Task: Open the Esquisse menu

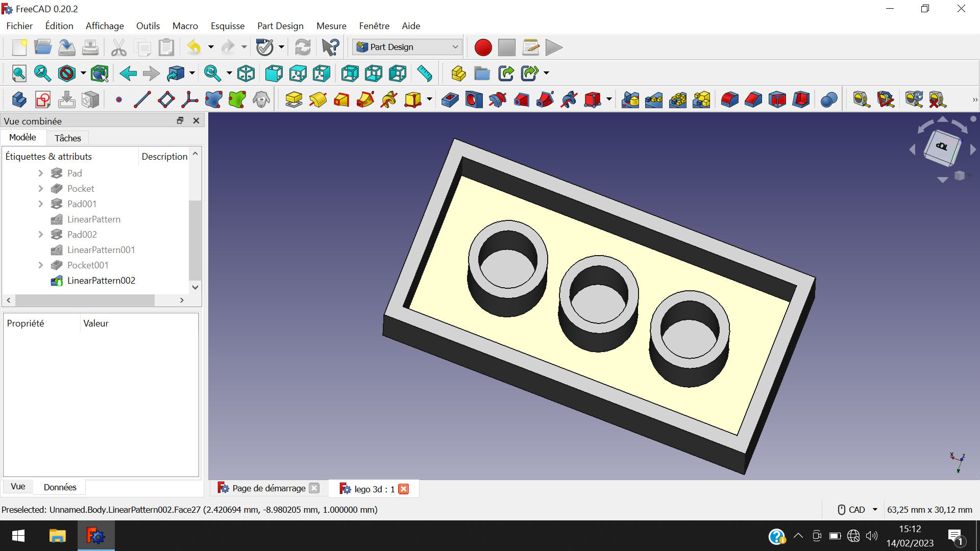Action: click(x=228, y=26)
